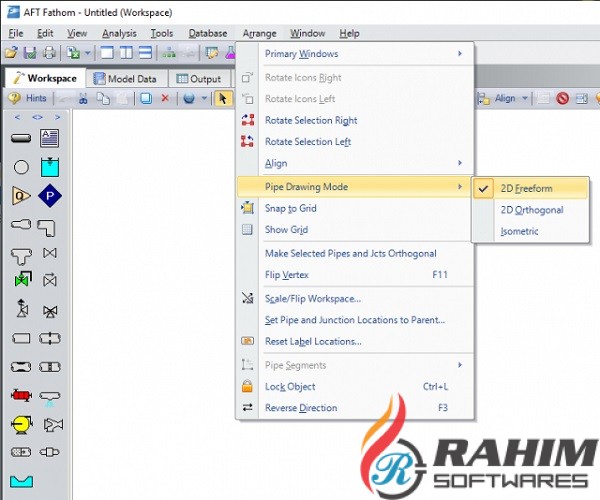Select the green control valve junction
The height and width of the screenshot is (500, 600).
point(23,279)
